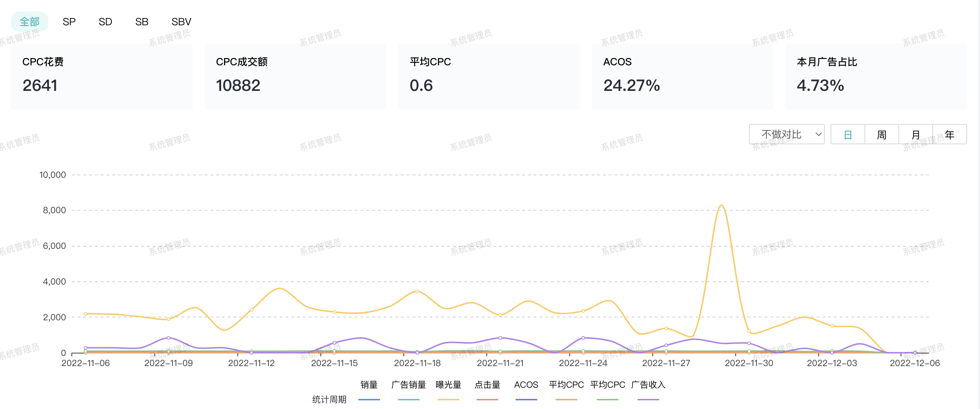Viewport: 980px width, 409px height.
Task: Click the indigo ACOS legend line marker
Action: tap(526, 400)
